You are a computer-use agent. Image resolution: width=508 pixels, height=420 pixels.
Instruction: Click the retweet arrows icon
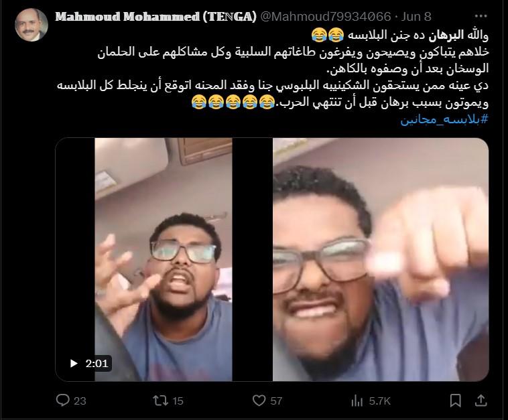click(160, 401)
